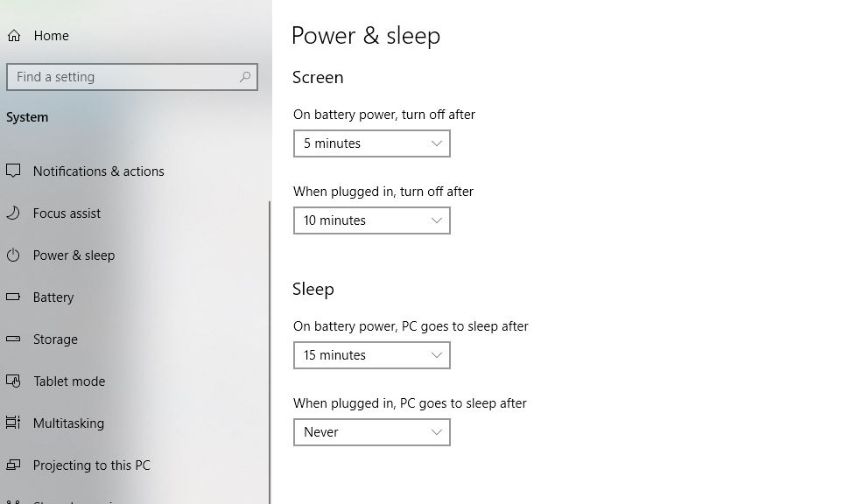
Task: Expand battery sleep time dropdown
Action: (371, 355)
